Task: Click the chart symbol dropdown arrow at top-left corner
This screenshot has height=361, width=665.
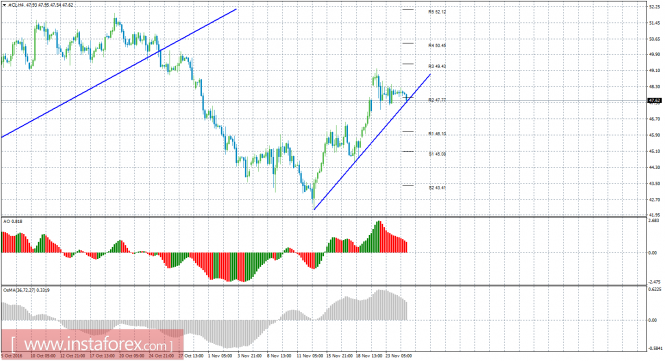Action: [4, 6]
